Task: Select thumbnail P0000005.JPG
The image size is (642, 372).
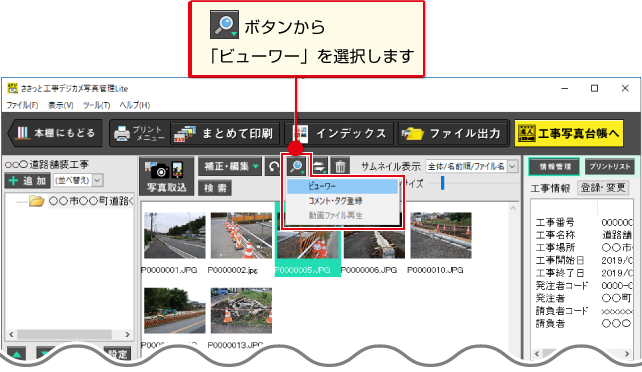Action: pyautogui.click(x=308, y=245)
